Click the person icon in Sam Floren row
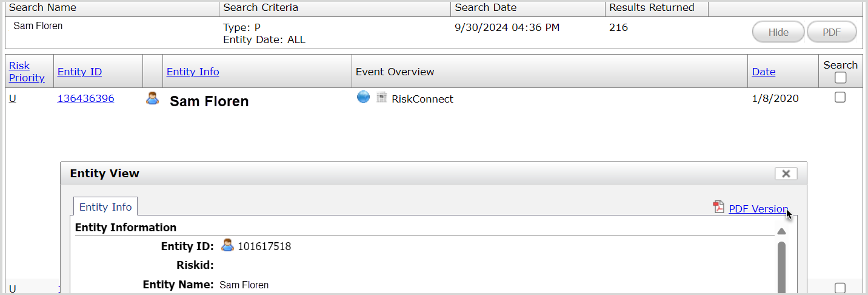 152,98
